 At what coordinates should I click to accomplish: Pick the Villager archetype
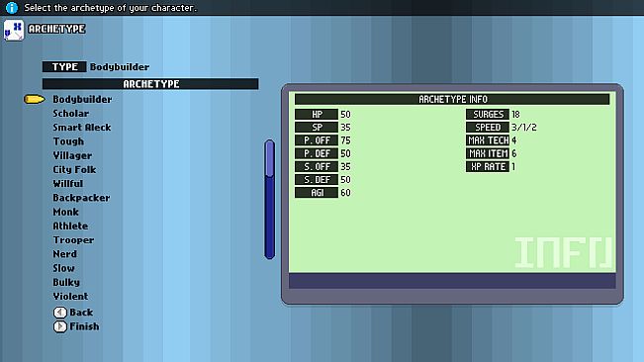[x=72, y=155]
